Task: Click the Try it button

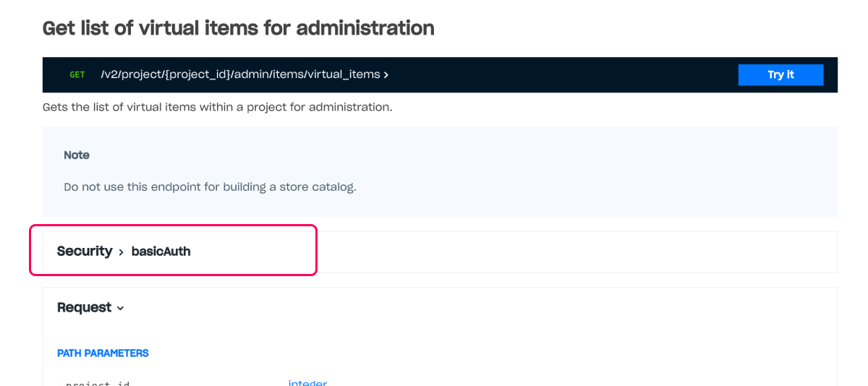Action: pos(780,74)
